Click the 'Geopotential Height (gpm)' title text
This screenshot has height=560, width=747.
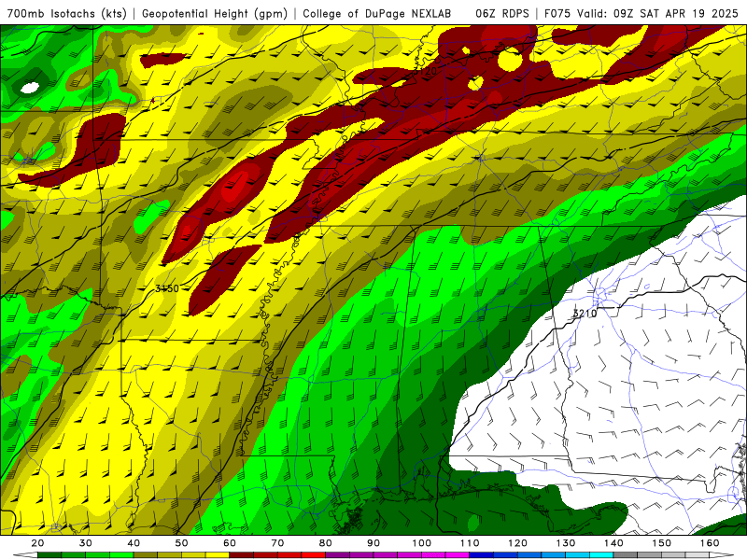tap(215, 14)
